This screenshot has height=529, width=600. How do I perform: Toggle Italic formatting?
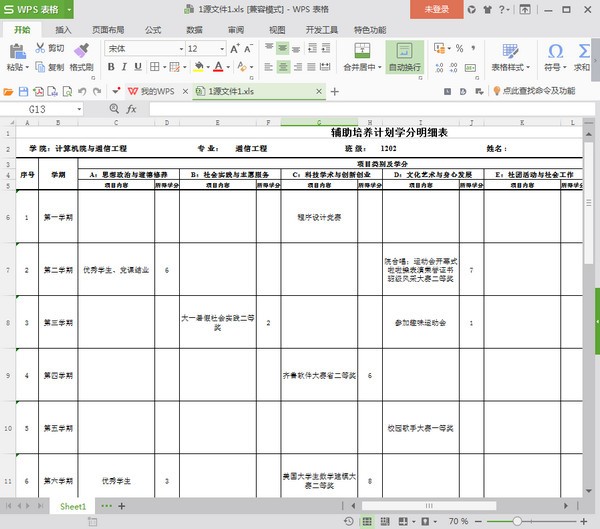[x=124, y=67]
